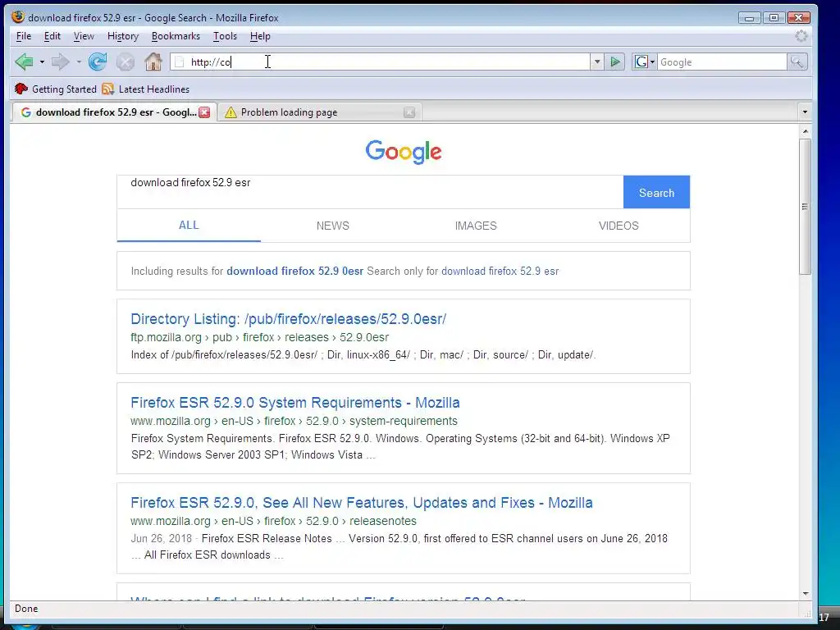This screenshot has height=630, width=840.
Task: Close the download firefox search tab
Action: tap(204, 112)
